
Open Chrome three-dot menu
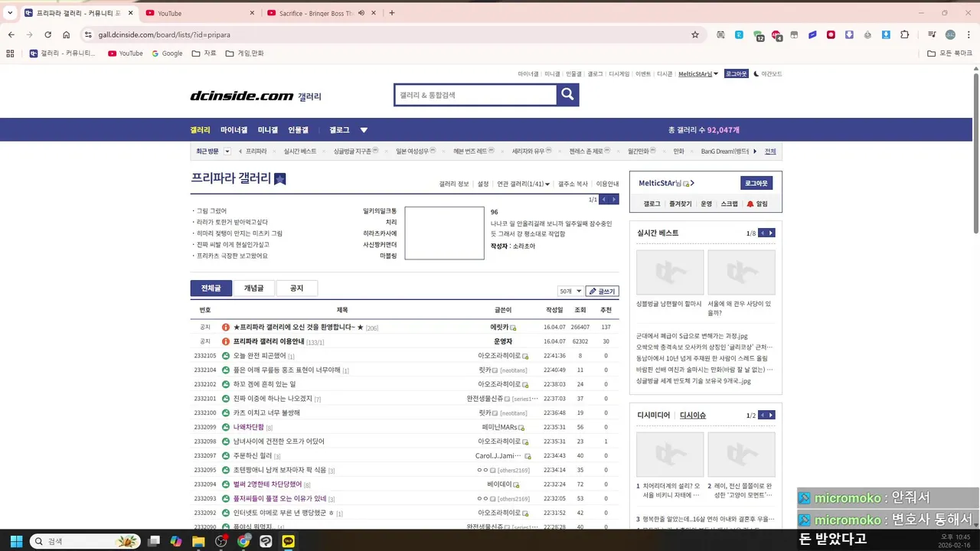(x=968, y=34)
